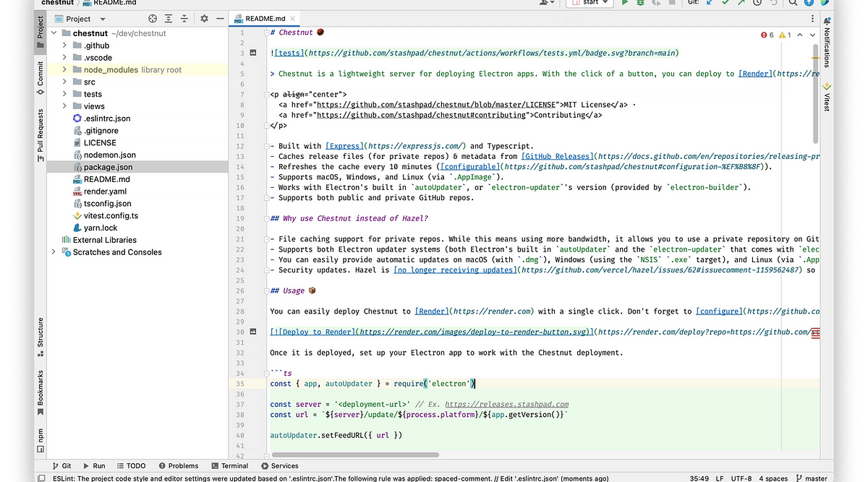Viewport: 868px width, 482px height.
Task: Hide the Project tool window
Action: coord(219,18)
